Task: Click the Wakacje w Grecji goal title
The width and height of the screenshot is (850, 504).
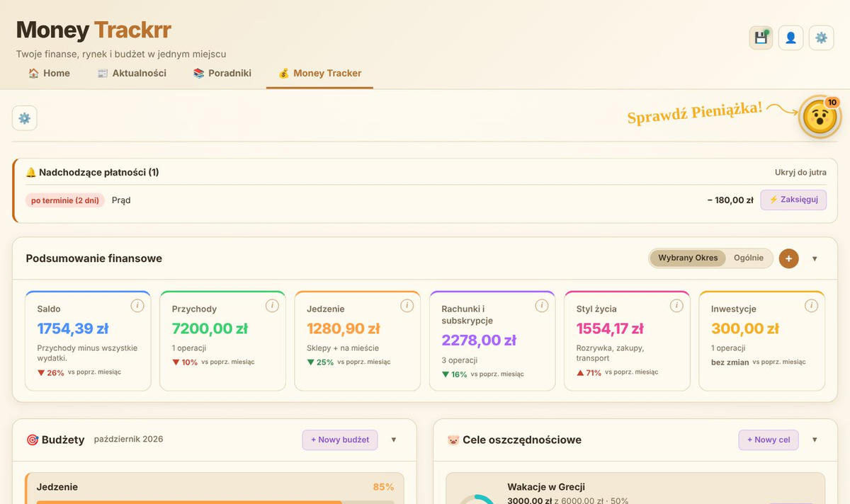Action: [x=546, y=487]
